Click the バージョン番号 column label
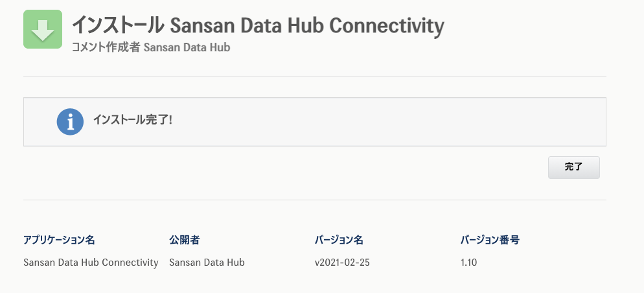Image resolution: width=644 pixels, height=293 pixels. click(x=490, y=240)
